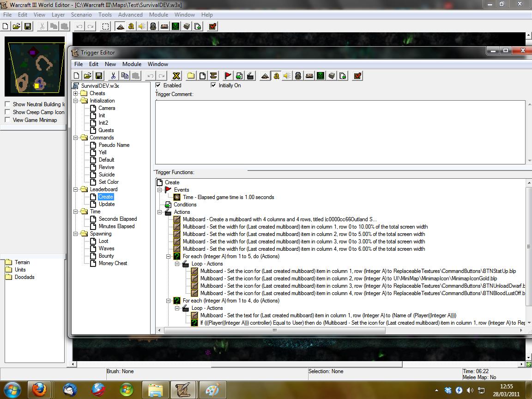
Task: Select the Create a multiboard action row
Action: pos(279,219)
